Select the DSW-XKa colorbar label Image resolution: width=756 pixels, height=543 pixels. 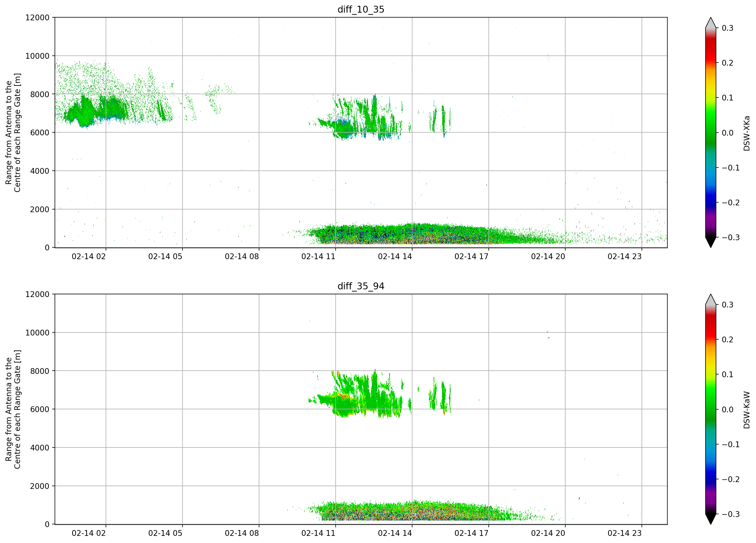click(x=746, y=133)
